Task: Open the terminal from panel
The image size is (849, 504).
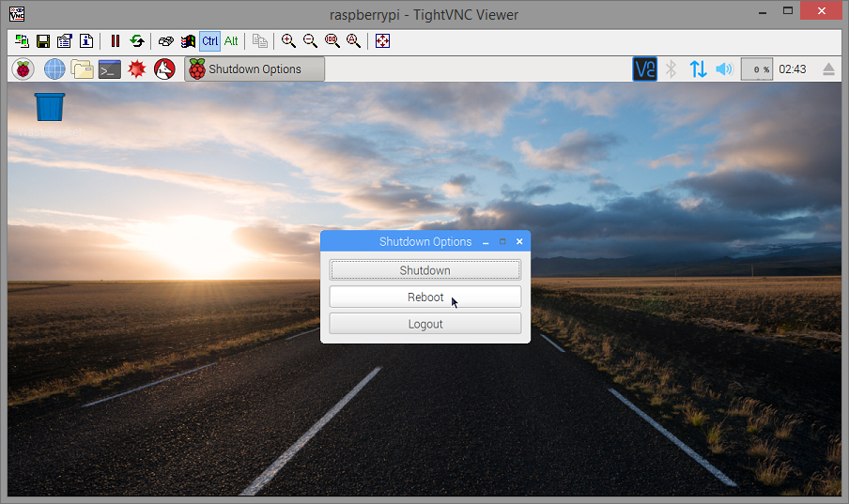Action: pos(109,69)
